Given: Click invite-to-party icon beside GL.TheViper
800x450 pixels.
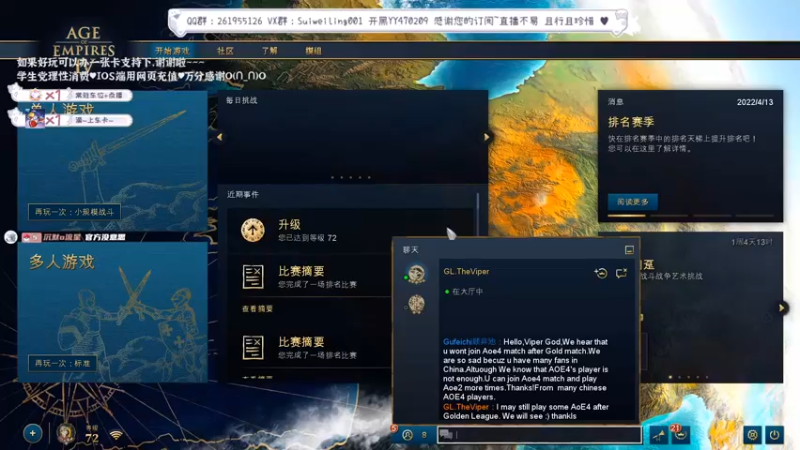Looking at the screenshot, I should pyautogui.click(x=601, y=273).
